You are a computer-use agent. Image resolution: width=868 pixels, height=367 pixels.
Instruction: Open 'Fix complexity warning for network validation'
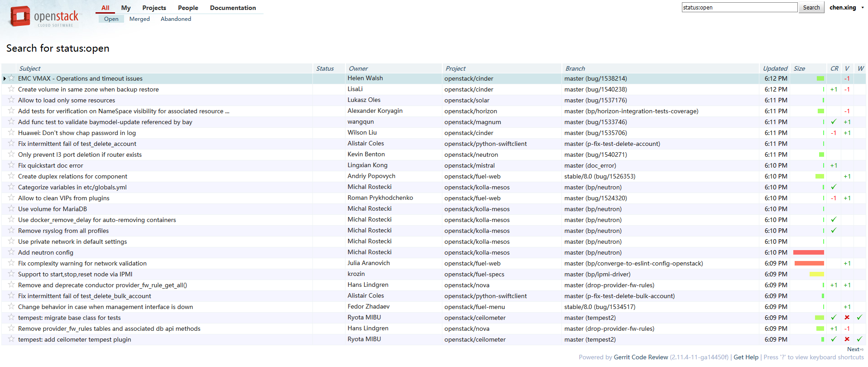[x=82, y=263]
